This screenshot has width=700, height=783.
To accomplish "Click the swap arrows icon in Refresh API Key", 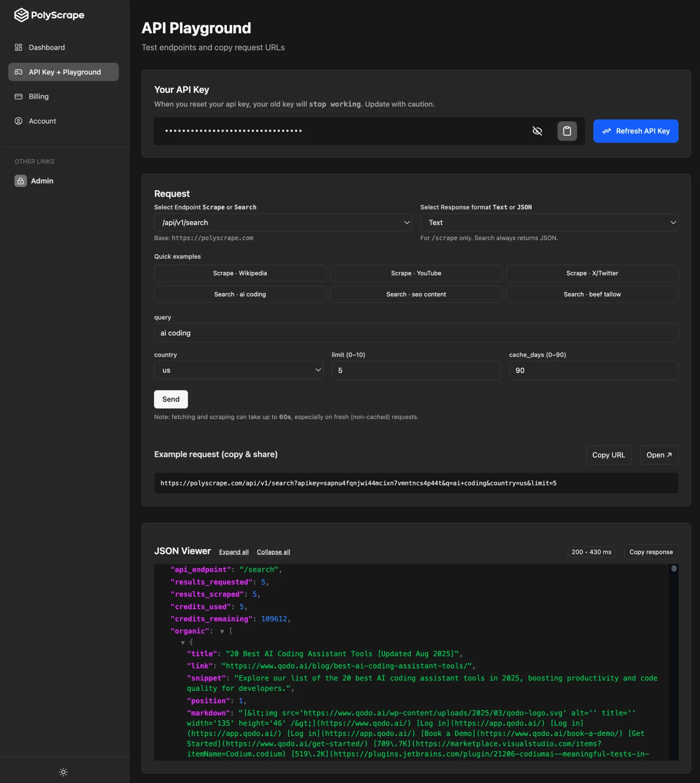I will coord(607,131).
